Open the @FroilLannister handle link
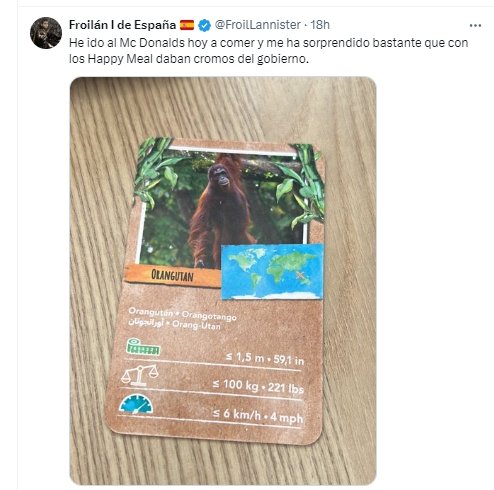 (x=258, y=25)
